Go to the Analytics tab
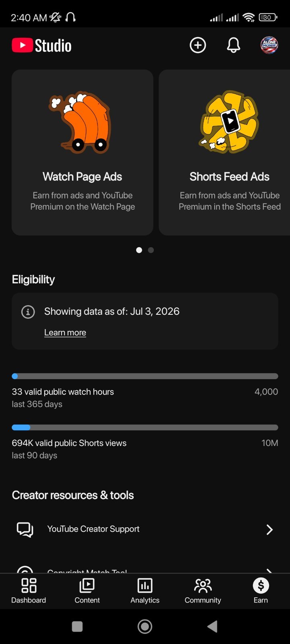Viewport: 290px width, 644px height. tap(145, 590)
